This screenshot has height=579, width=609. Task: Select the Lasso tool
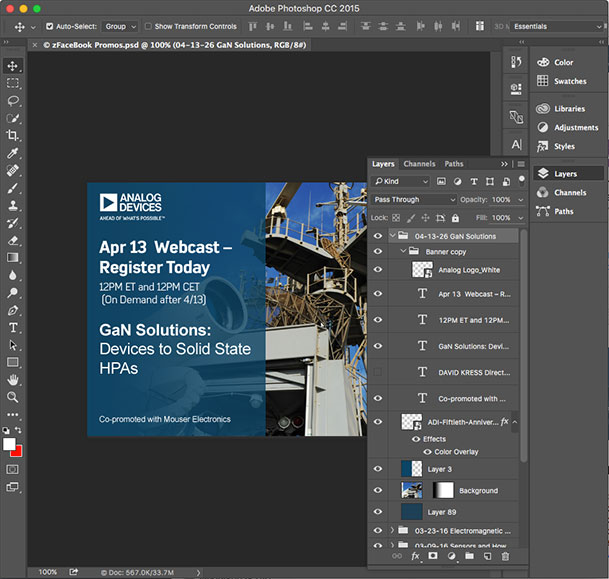pos(13,101)
